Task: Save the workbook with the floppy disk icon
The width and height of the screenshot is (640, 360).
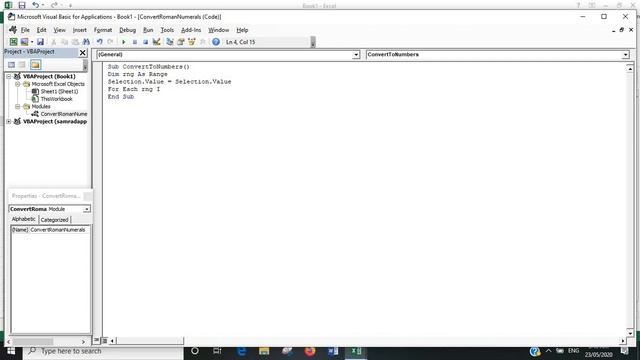Action: (40, 42)
